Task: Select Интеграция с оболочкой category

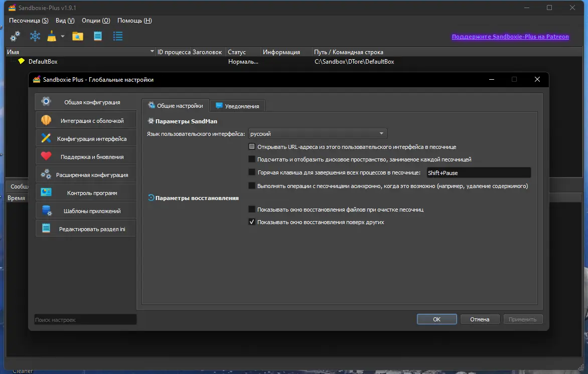Action: [86, 120]
